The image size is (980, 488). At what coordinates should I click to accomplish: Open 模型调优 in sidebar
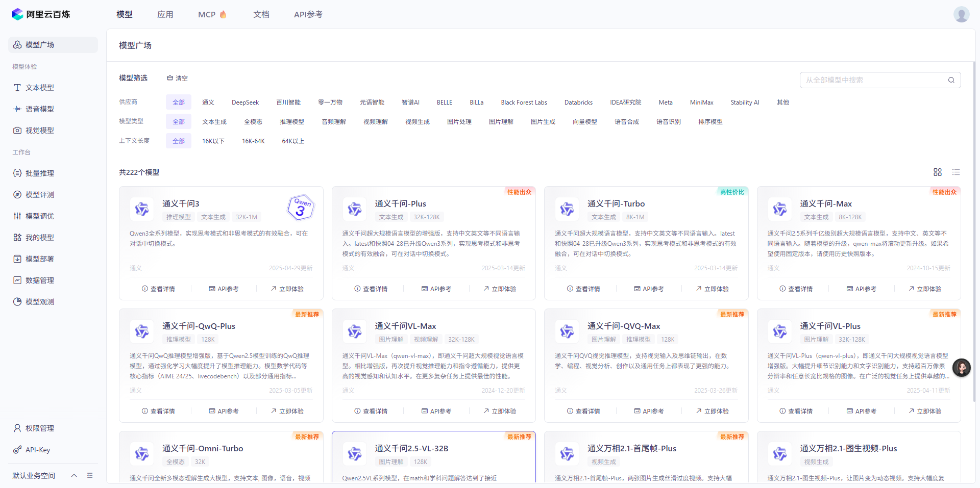pos(53,216)
